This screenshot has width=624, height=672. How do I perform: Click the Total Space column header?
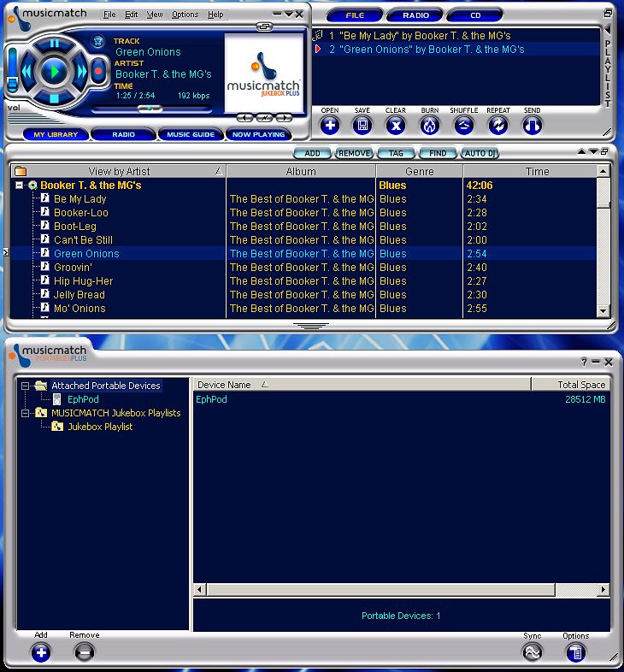(x=570, y=385)
